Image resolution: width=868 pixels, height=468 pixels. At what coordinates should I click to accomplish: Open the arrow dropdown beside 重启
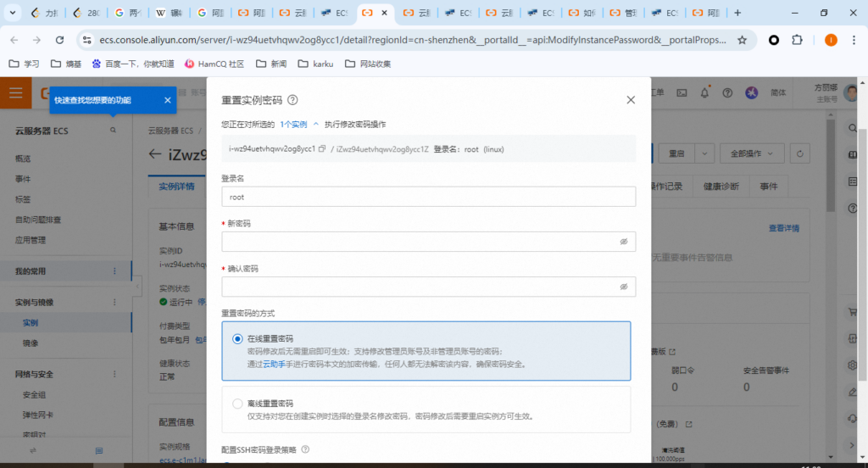[x=705, y=153]
